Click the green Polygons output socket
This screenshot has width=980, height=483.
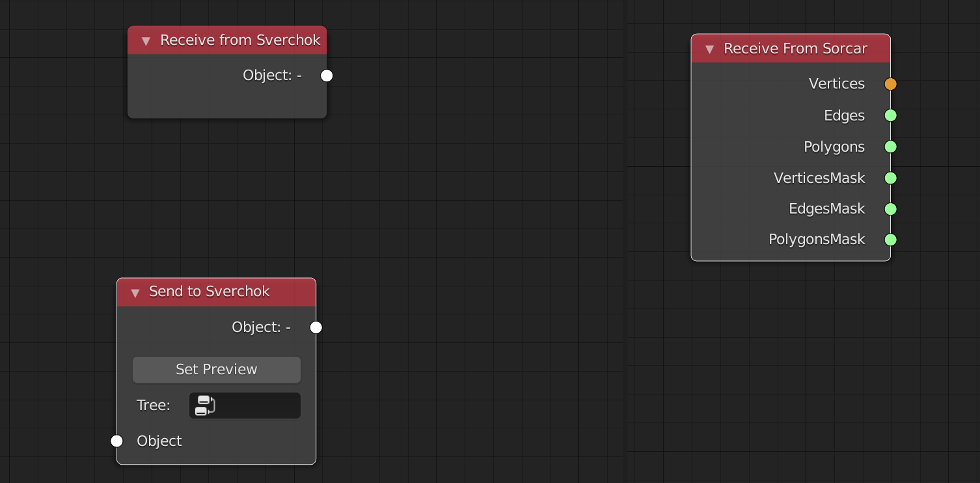point(890,146)
